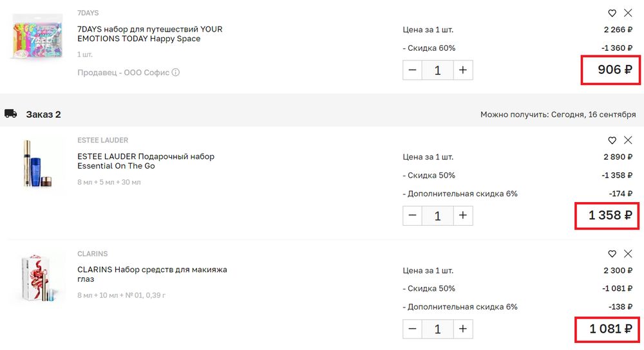This screenshot has width=644, height=350.
Task: Decrease quantity of 7DAYS travel set
Action: click(x=413, y=70)
